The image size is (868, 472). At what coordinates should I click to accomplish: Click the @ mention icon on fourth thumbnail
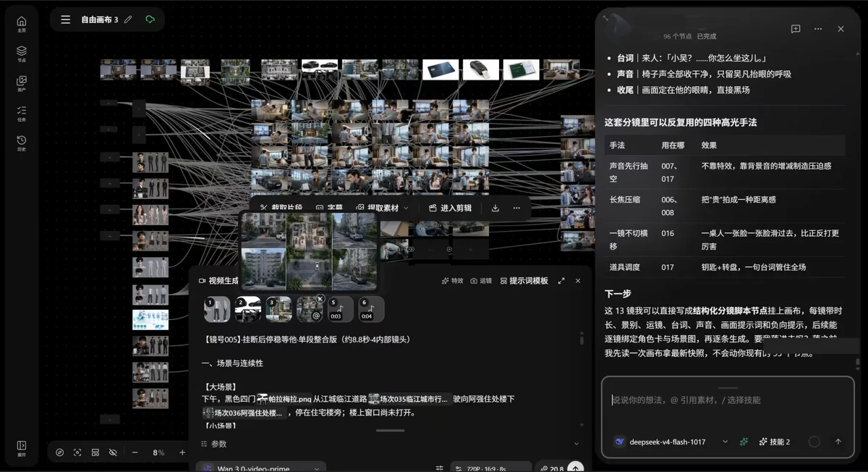pyautogui.click(x=316, y=316)
